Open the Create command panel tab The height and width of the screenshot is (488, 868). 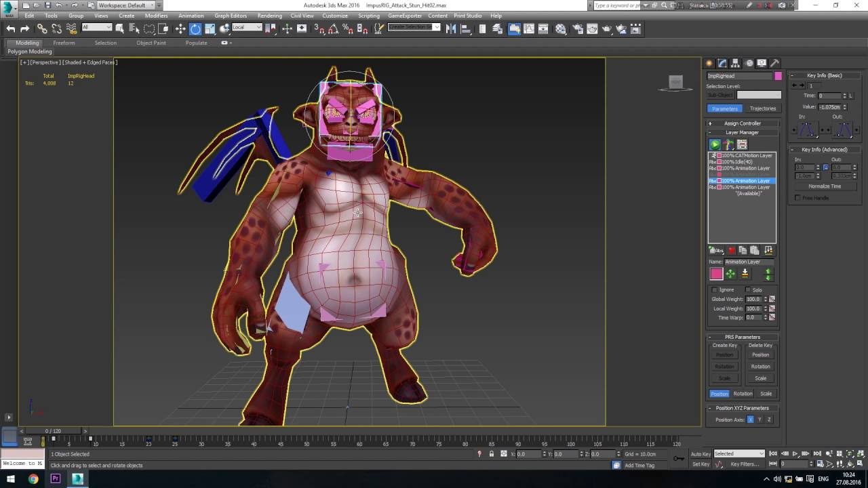(709, 63)
